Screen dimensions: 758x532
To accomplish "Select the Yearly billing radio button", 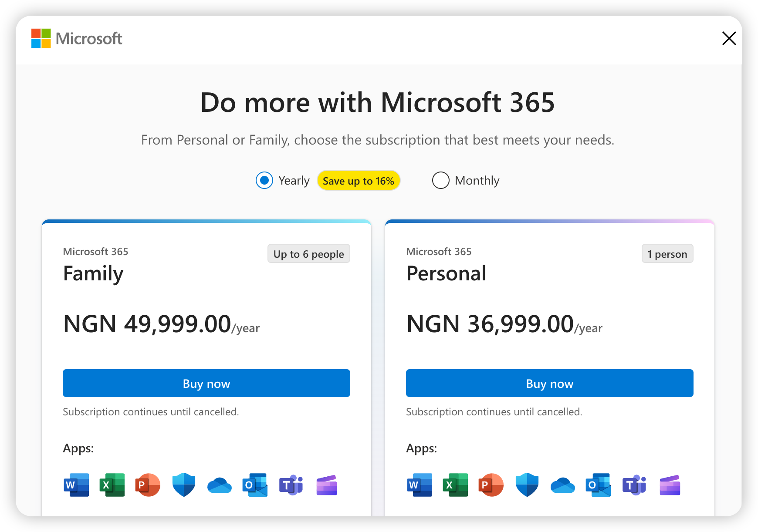I will tap(264, 180).
